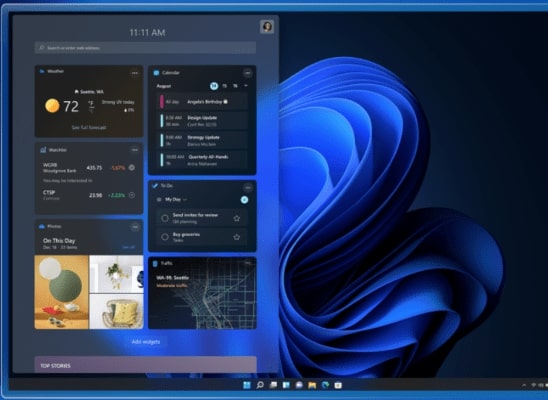Mark Buy groceries task complete

(x=165, y=237)
